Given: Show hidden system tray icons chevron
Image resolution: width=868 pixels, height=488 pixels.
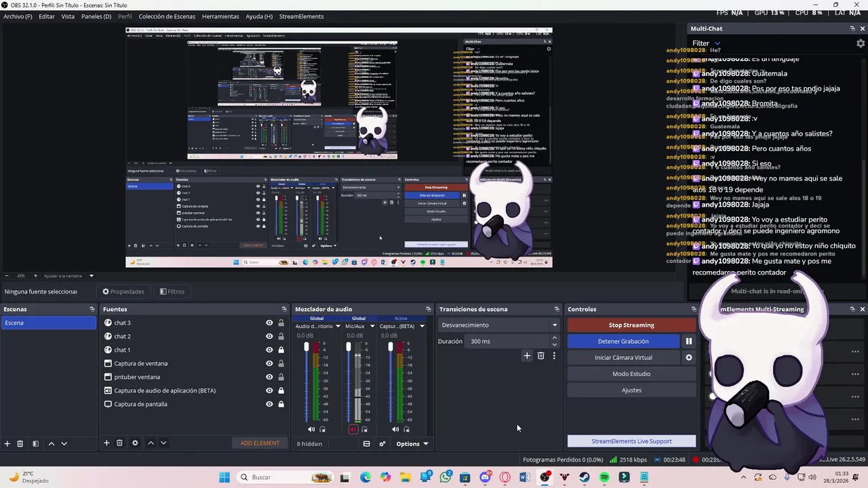Looking at the screenshot, I should click(743, 477).
